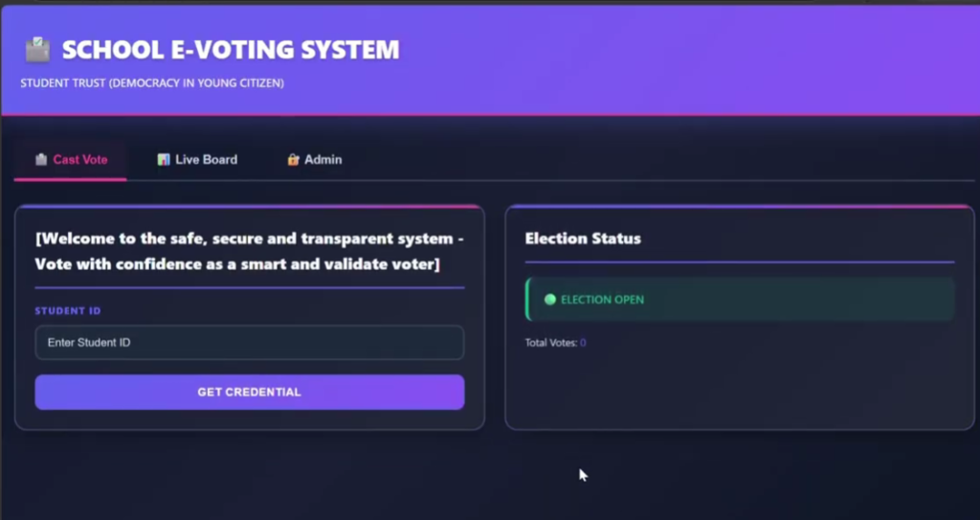
Task: Click the School E-Voting System title
Action: [x=231, y=50]
